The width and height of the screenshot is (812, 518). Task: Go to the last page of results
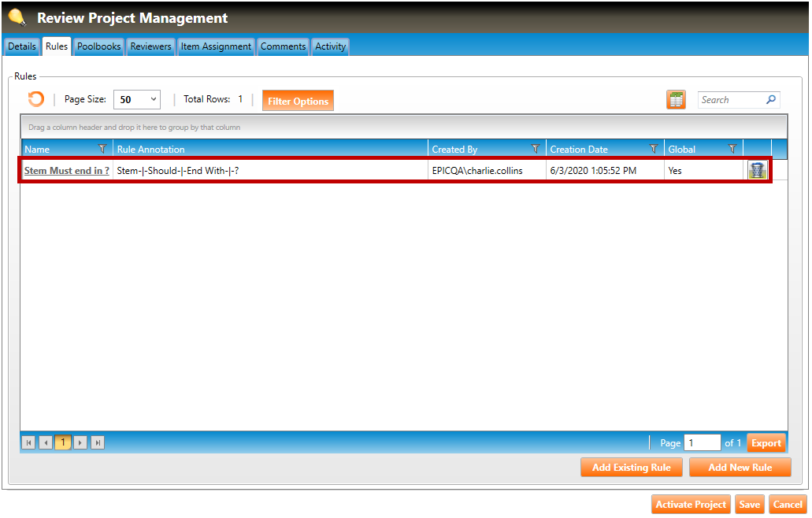(x=98, y=443)
